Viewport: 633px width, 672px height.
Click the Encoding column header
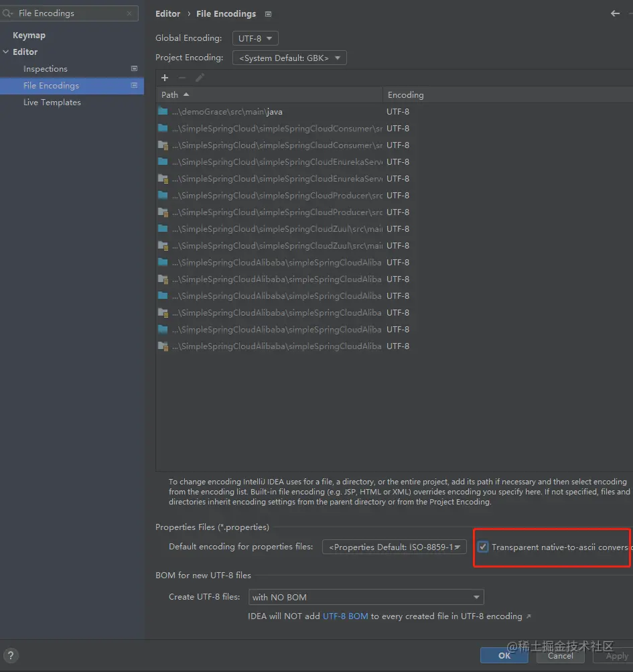coord(508,94)
